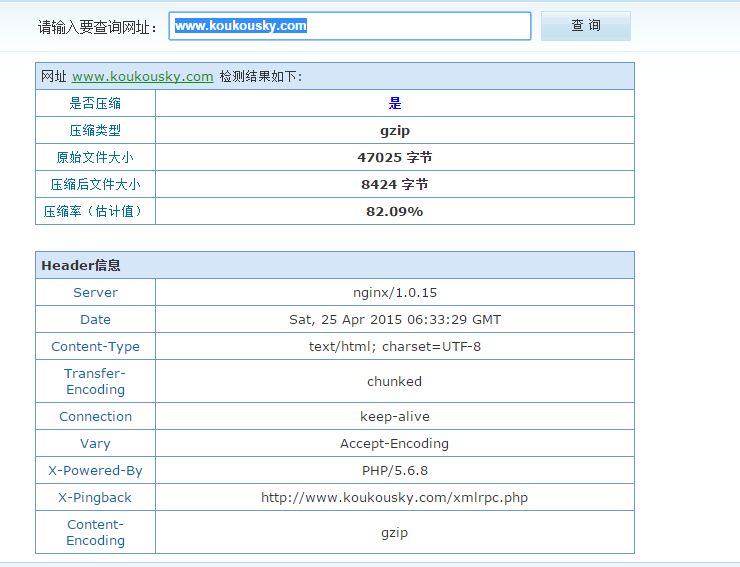The image size is (740, 567).
Task: Click the keep-alive value
Action: [x=395, y=416]
